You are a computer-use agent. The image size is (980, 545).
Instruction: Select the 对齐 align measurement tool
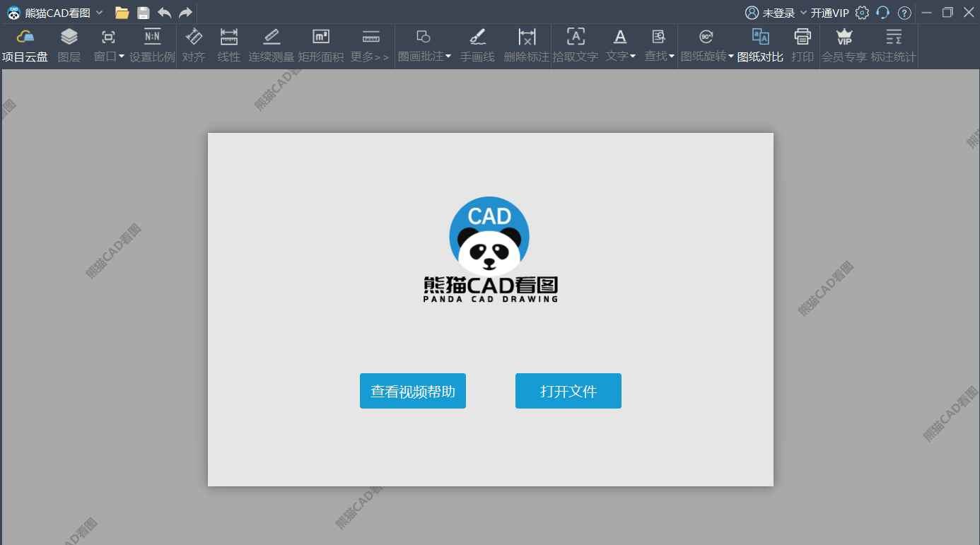point(194,47)
